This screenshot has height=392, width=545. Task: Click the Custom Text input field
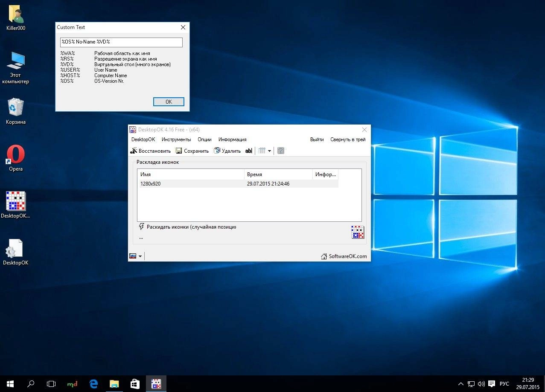(x=121, y=42)
